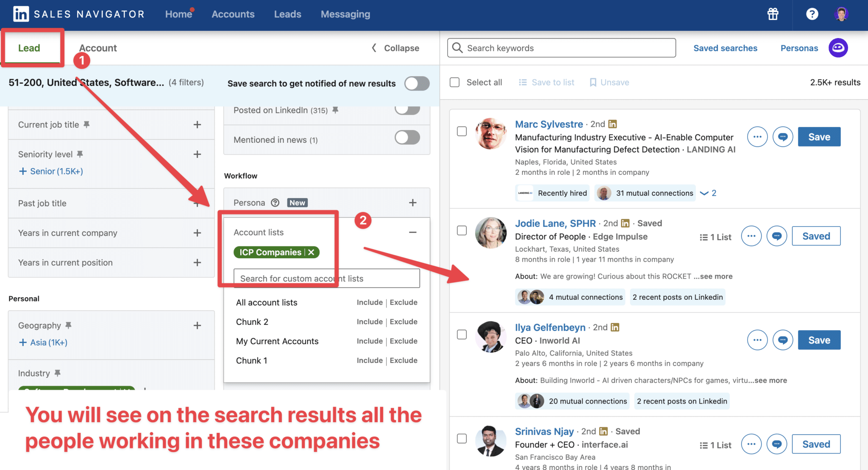Open the purple Personas eye icon
Screen dimensions: 868x470
click(x=838, y=48)
